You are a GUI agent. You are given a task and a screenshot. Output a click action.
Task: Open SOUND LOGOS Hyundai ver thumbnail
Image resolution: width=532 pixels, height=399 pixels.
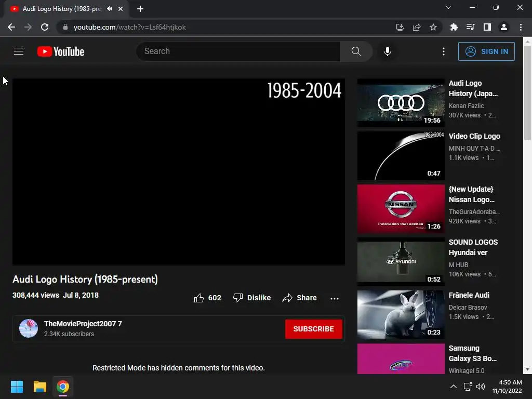click(x=401, y=262)
